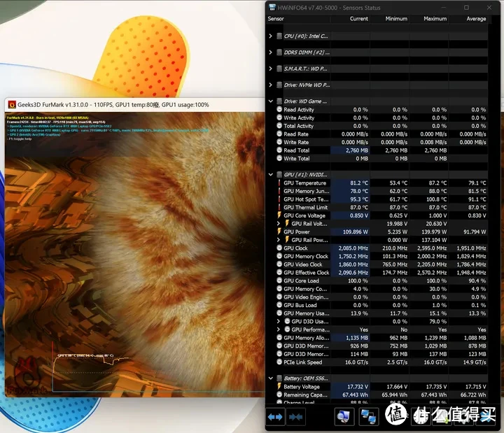
Task: Open the sensor summary monitor icon in HWiNFO toolbar
Action: [344, 417]
